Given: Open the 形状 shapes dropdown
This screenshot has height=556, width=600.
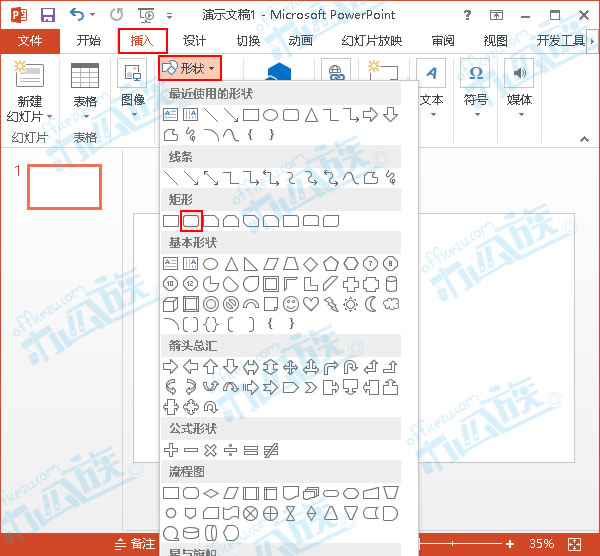Looking at the screenshot, I should point(190,68).
